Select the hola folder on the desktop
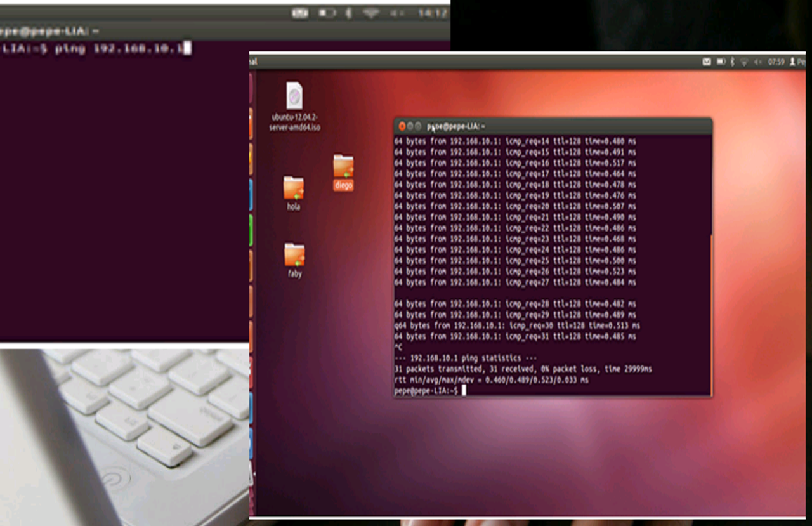This screenshot has height=526, width=812. tap(294, 188)
